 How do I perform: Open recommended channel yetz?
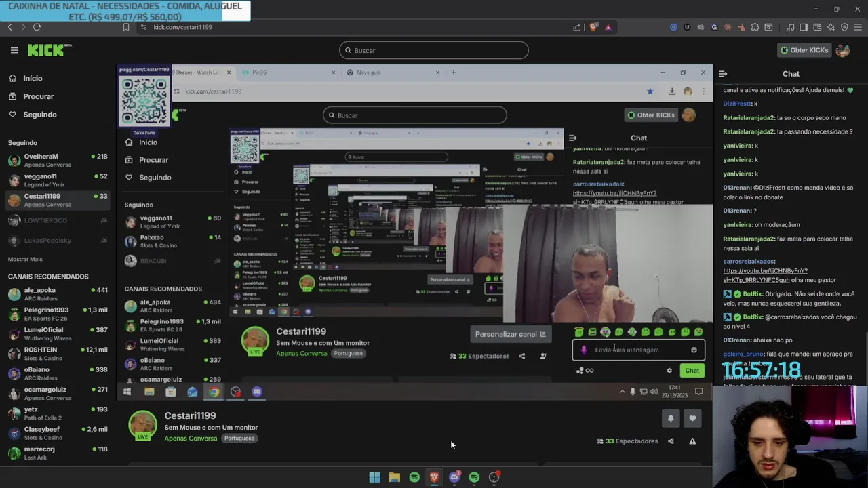pyautogui.click(x=58, y=413)
